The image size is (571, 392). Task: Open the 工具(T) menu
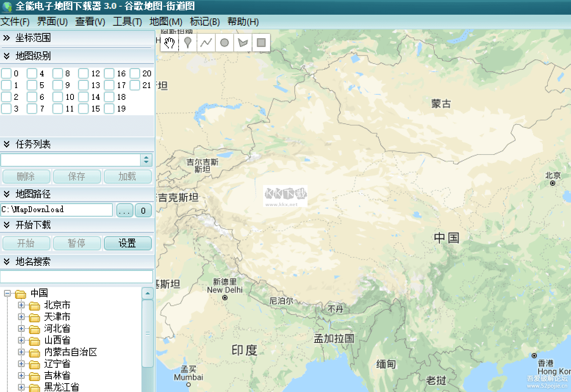(127, 22)
